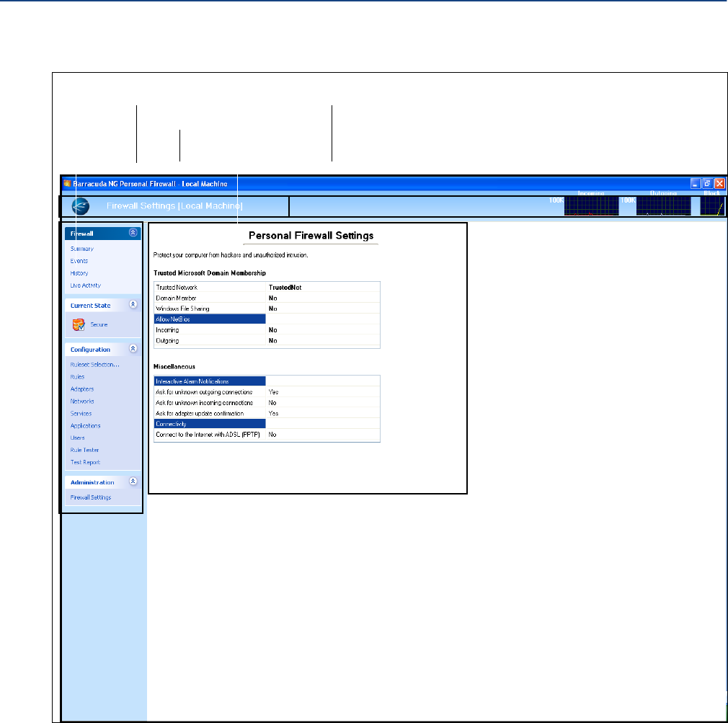Close the Personal Firewall window
Image resolution: width=728 pixels, height=723 pixels.
pos(719,183)
